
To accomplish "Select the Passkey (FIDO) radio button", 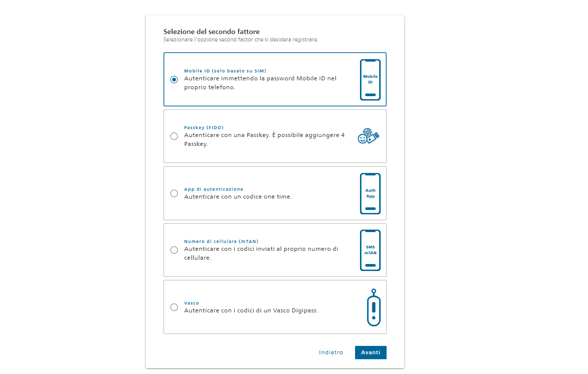I will point(174,136).
